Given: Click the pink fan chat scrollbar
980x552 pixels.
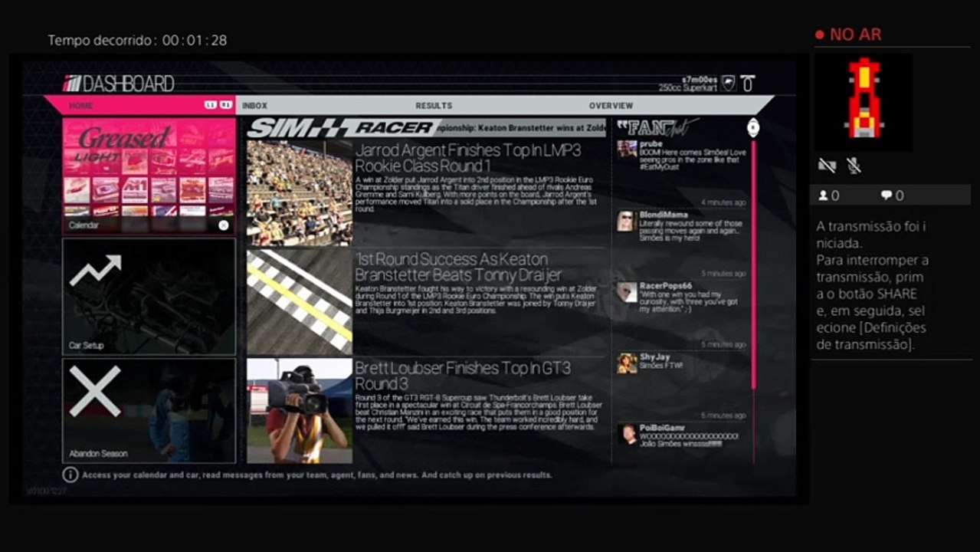Looking at the screenshot, I should pyautogui.click(x=753, y=264).
